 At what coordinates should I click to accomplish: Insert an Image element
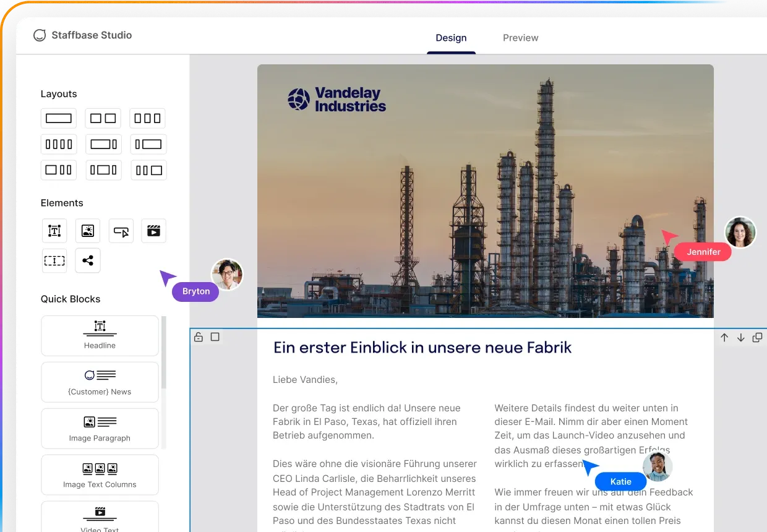click(x=87, y=230)
